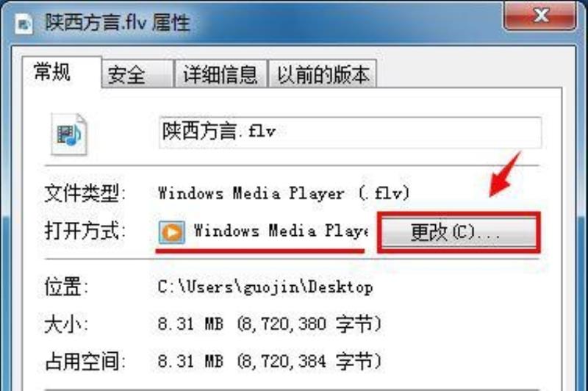Click the 文件类型 label

point(85,193)
